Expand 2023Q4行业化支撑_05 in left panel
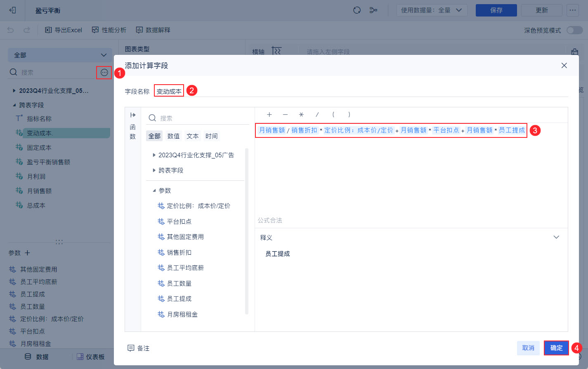Screen dimensions: 588x369 14,90
